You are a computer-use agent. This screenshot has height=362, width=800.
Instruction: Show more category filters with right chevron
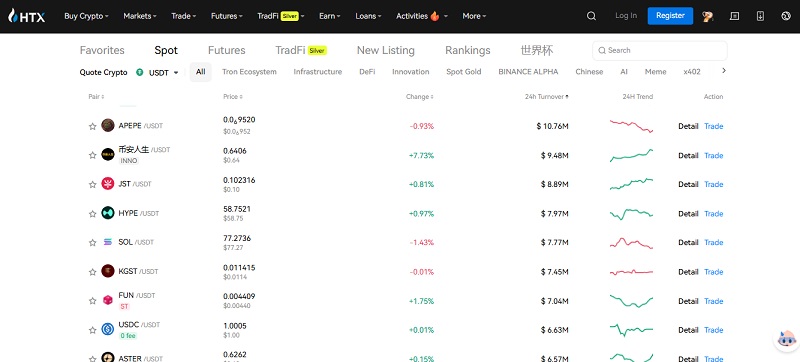723,71
